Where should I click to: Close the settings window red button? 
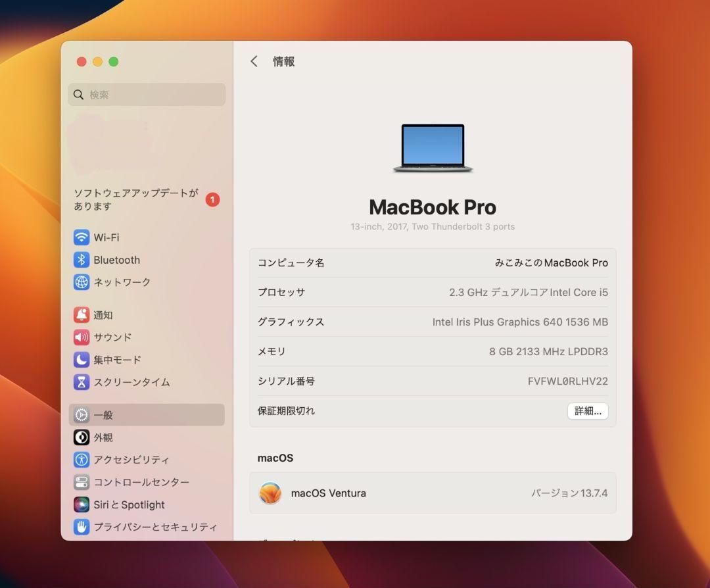[82, 62]
